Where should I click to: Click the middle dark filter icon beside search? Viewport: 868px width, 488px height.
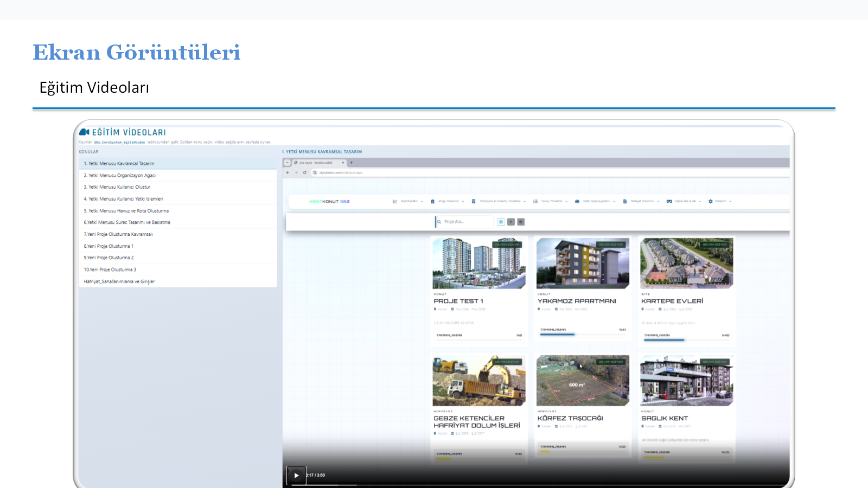point(511,222)
